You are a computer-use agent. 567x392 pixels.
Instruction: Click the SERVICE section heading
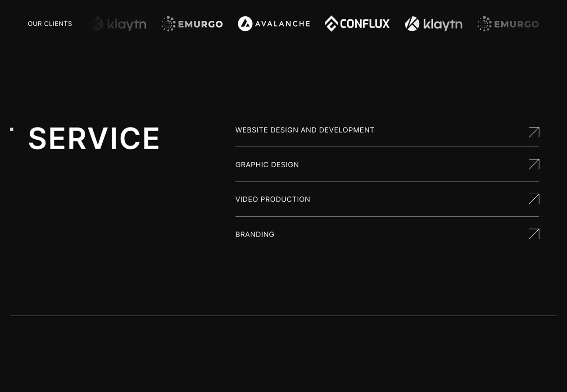pyautogui.click(x=94, y=138)
